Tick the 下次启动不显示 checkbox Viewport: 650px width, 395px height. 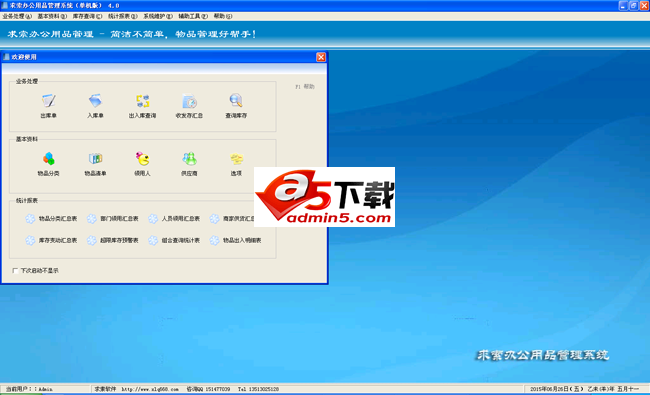[15, 271]
